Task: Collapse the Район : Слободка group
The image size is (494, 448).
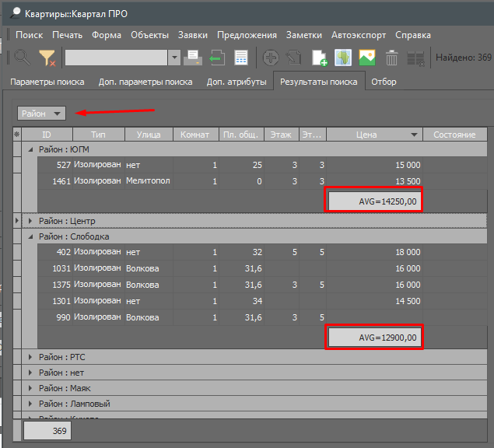Action: click(31, 236)
